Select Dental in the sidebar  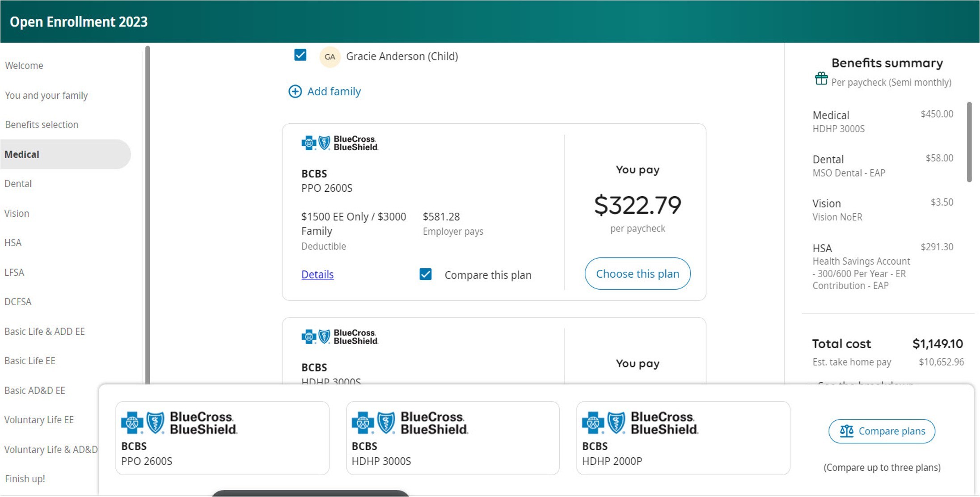(18, 184)
